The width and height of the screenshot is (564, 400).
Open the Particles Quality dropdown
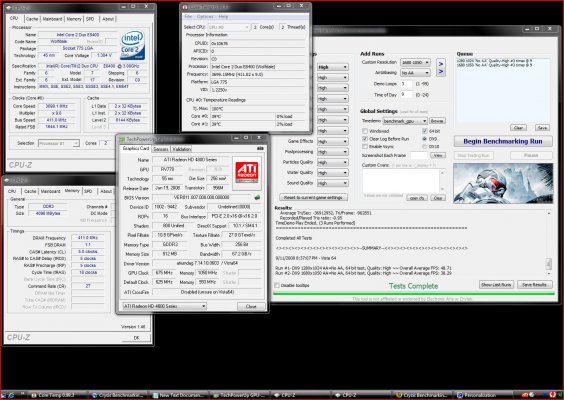(332, 162)
